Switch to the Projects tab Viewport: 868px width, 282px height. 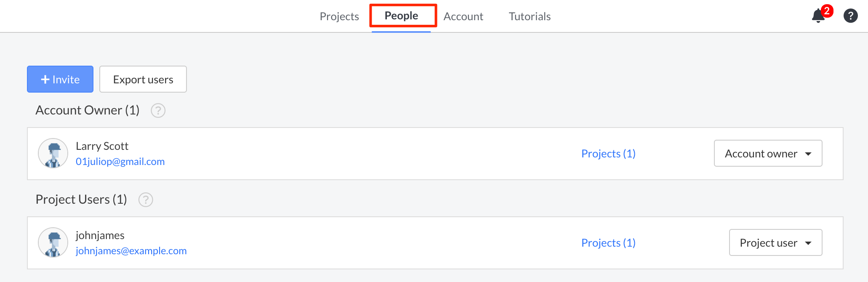pyautogui.click(x=339, y=16)
